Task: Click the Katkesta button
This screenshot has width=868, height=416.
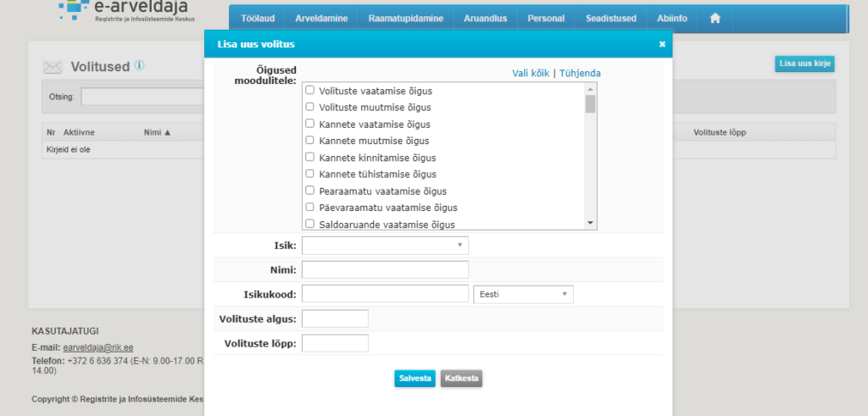Action: [461, 379]
